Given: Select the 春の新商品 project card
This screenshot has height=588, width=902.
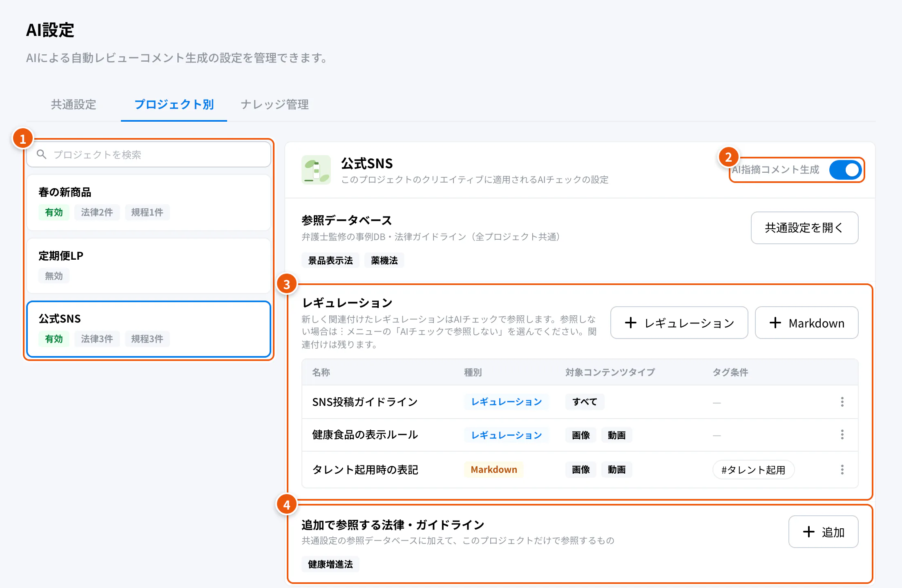Looking at the screenshot, I should (x=149, y=203).
